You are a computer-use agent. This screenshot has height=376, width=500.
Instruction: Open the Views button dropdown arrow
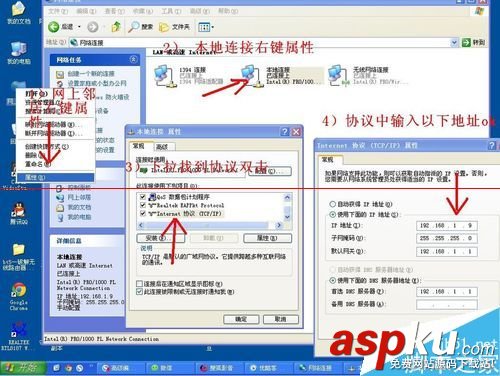(212, 27)
